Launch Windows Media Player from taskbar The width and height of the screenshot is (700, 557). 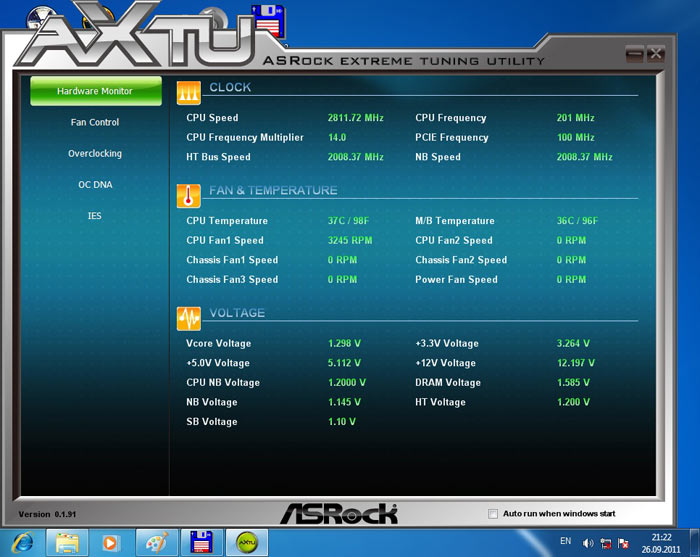click(110, 543)
